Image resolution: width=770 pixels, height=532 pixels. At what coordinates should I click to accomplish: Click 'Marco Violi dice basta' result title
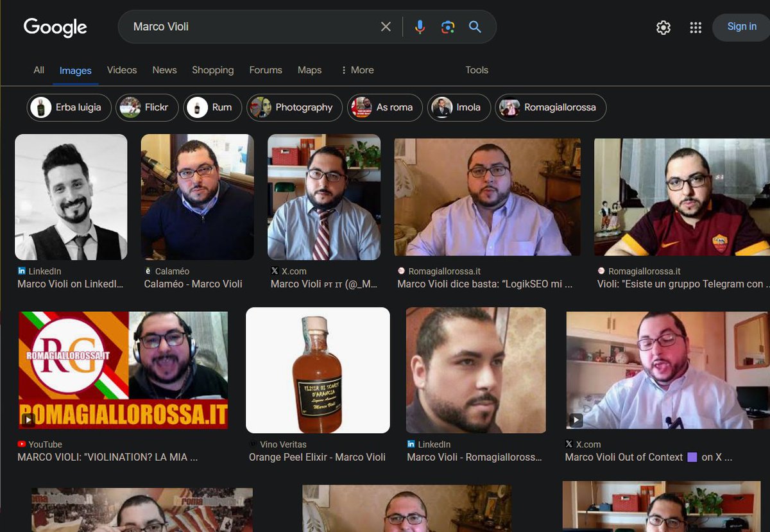[485, 284]
